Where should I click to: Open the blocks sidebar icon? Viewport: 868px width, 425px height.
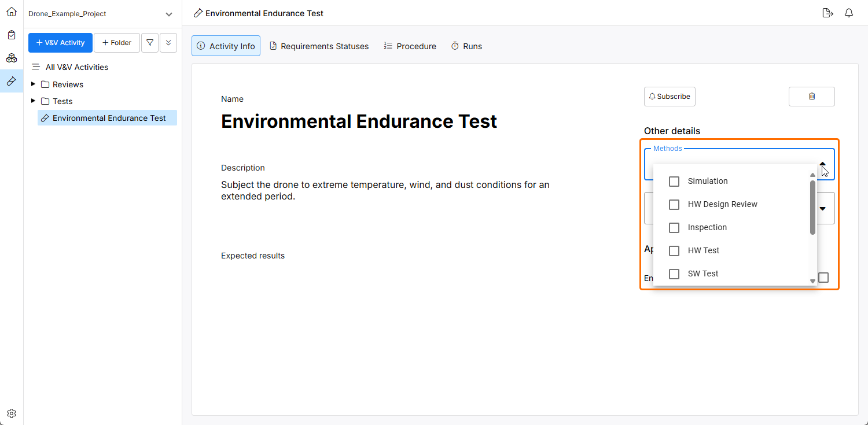pyautogui.click(x=12, y=58)
